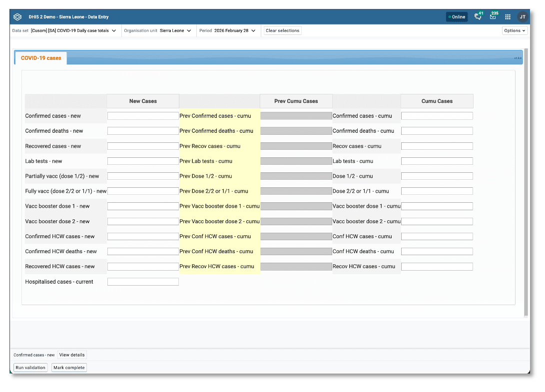Open the Options dropdown
Viewport: 545px width, 392px height.
[515, 30]
